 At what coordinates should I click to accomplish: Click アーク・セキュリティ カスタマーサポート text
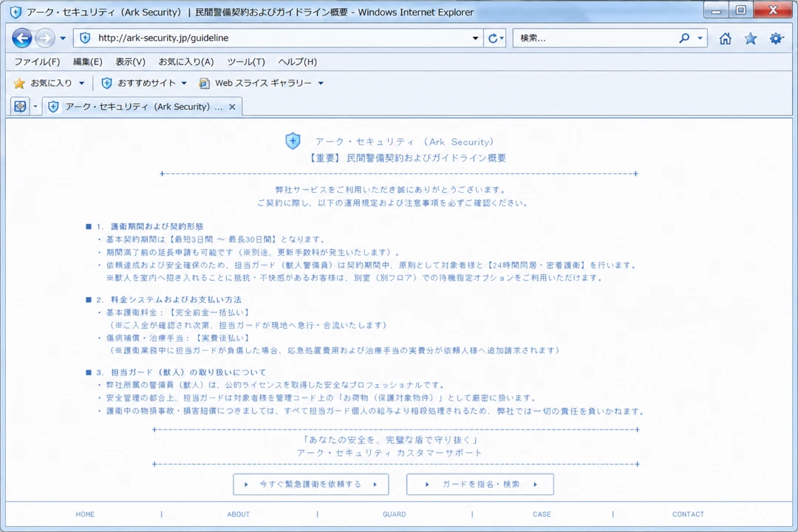389,453
